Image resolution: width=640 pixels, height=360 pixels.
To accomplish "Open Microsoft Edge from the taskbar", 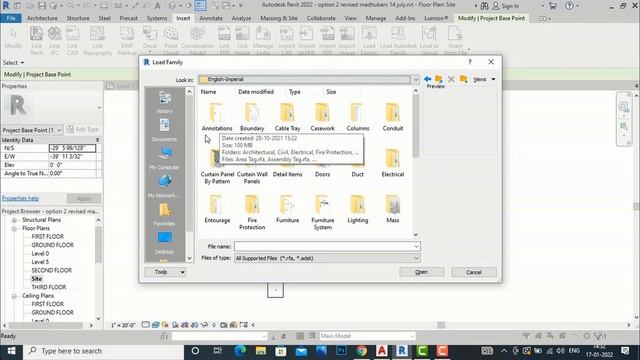I will pyautogui.click(x=240, y=351).
